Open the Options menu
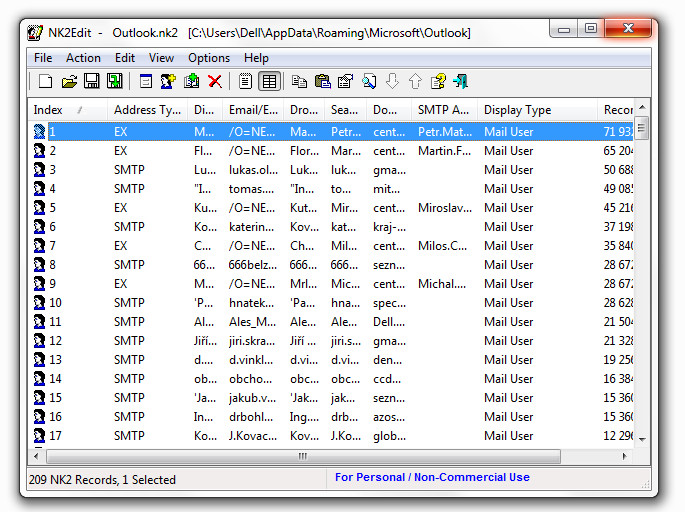 pyautogui.click(x=209, y=58)
